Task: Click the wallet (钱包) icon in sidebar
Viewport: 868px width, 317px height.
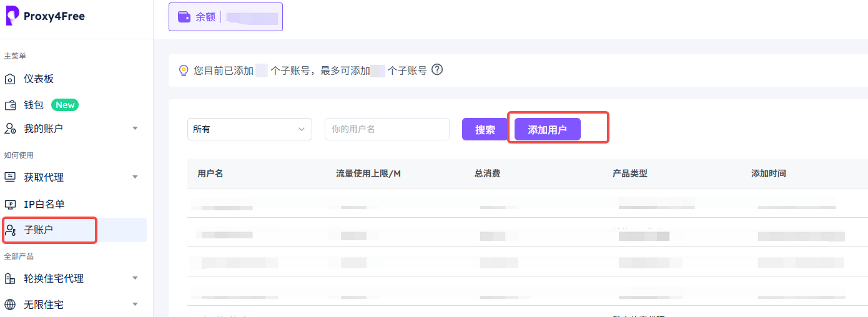Action: pos(10,105)
